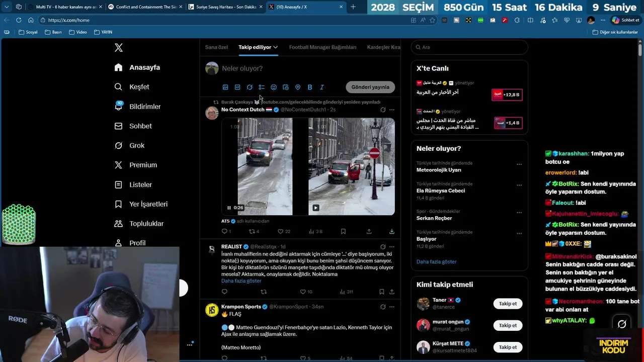Screen dimensions: 644x362
Task: Open Diğer sık kullanılanlar folder
Action: (x=615, y=32)
